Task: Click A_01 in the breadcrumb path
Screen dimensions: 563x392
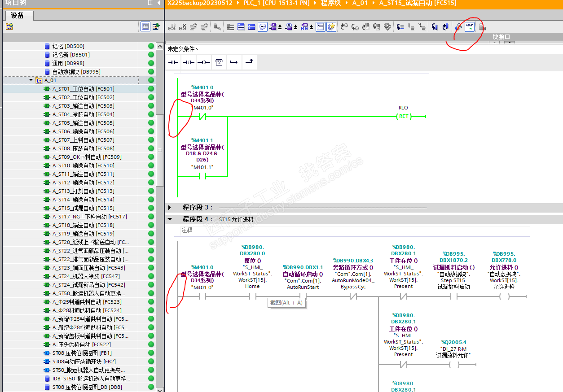Action: 359,3
